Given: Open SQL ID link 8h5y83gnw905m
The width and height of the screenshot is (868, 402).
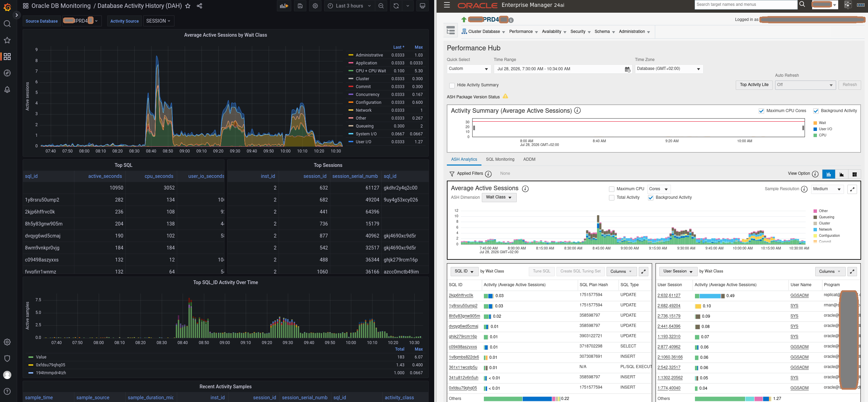Looking at the screenshot, I should click(464, 316).
